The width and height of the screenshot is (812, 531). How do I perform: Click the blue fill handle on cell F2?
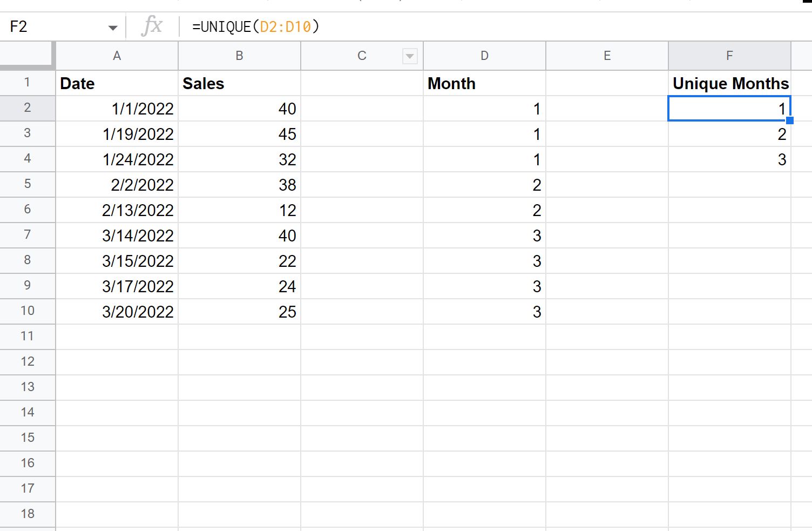pos(790,120)
